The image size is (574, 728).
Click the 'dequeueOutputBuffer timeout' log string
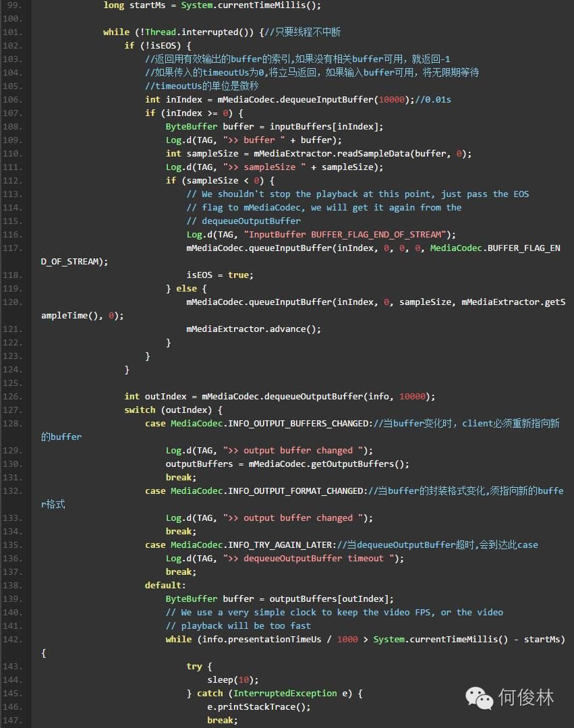[x=314, y=558]
